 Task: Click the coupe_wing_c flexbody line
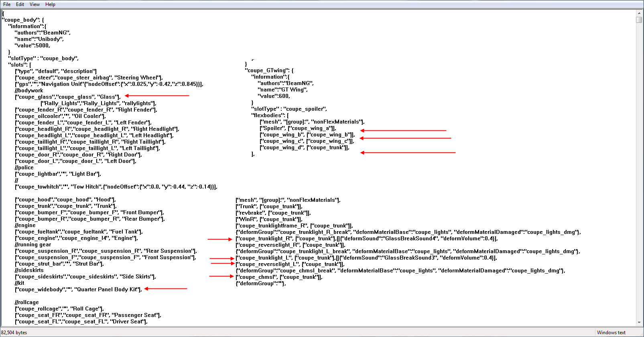coord(307,141)
